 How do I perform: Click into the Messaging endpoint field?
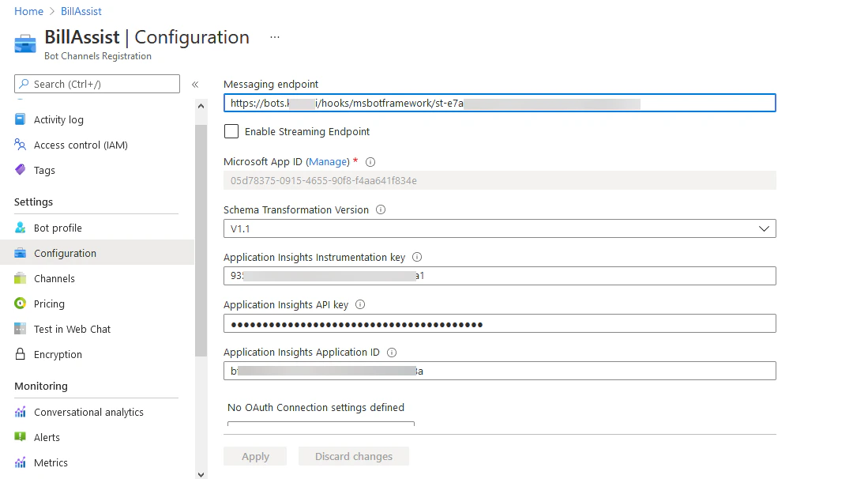point(499,103)
